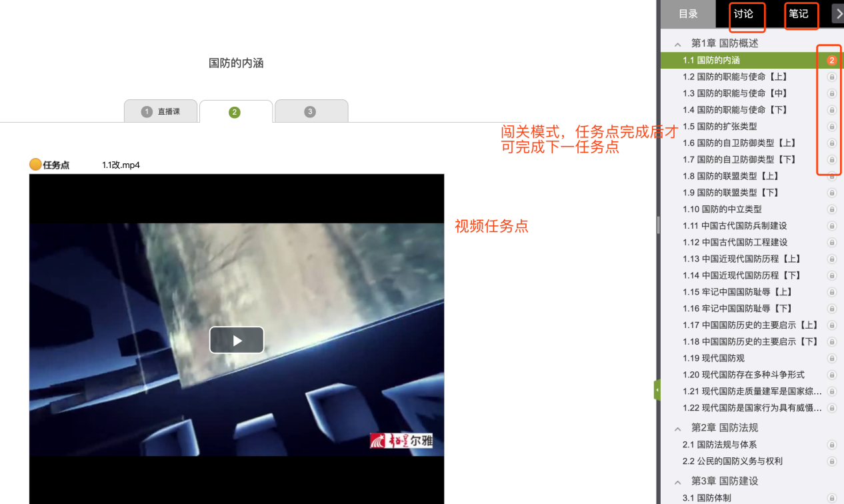Screen dimensions: 844x504
Task: Switch to the 讨论 tab
Action: [743, 14]
